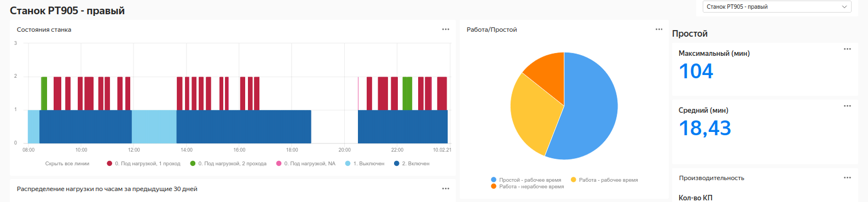Open options menu of Производительность widget
This screenshot has height=202, width=868.
(847, 178)
